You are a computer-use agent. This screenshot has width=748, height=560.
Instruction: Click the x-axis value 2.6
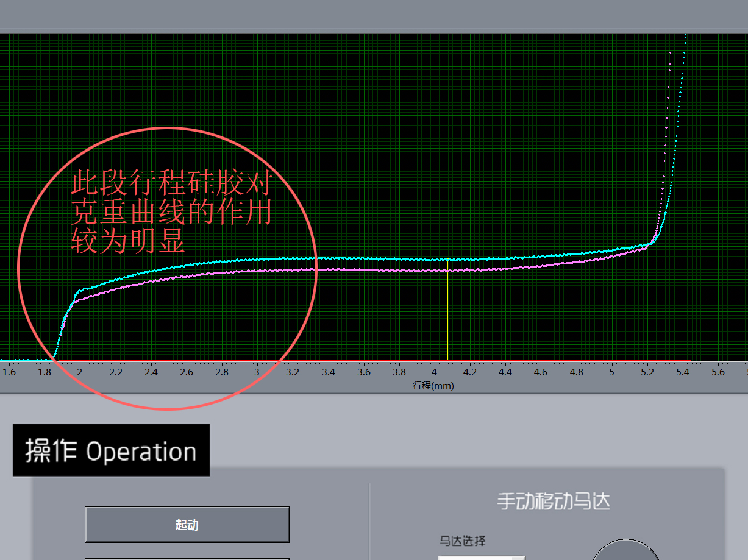click(x=186, y=372)
